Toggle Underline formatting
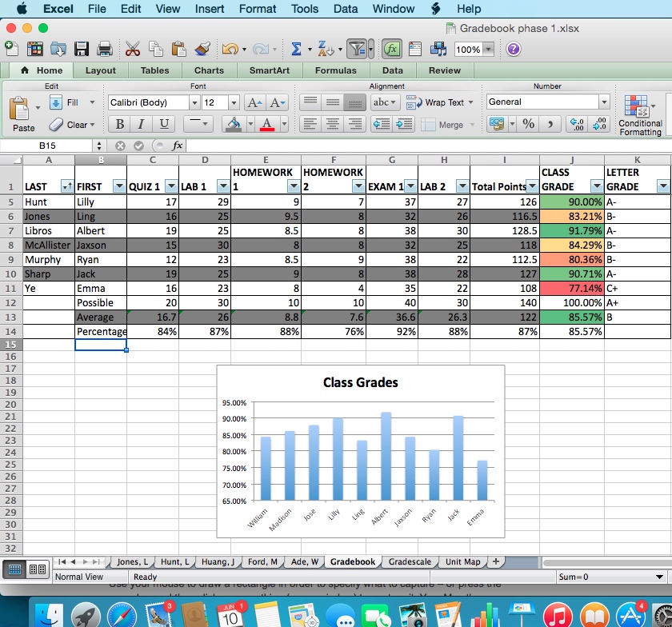Screen dimensions: 672x627 (164, 124)
